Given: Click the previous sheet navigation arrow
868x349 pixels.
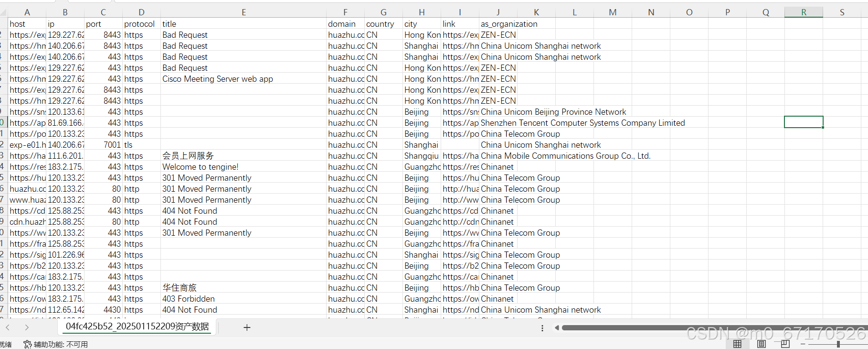Looking at the screenshot, I should [8, 327].
